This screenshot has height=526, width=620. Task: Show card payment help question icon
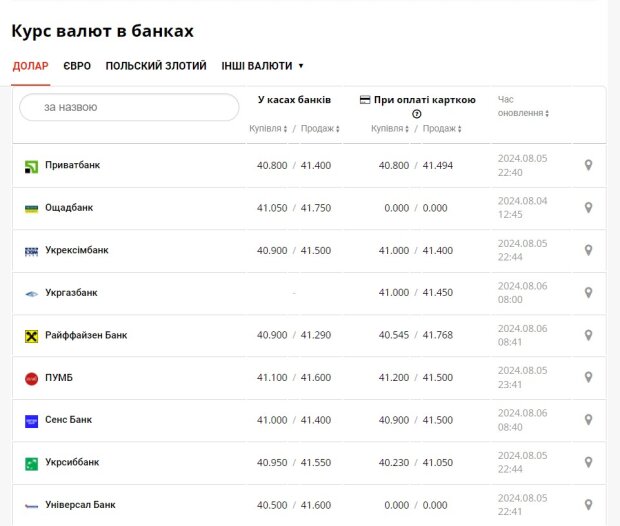(x=416, y=114)
